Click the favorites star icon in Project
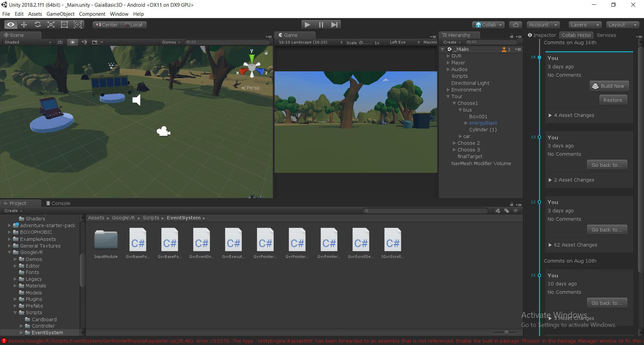 [x=516, y=211]
